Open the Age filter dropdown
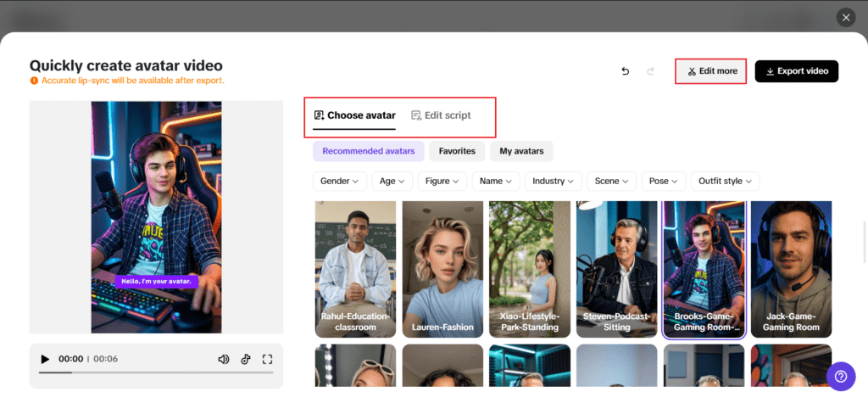 coord(392,181)
